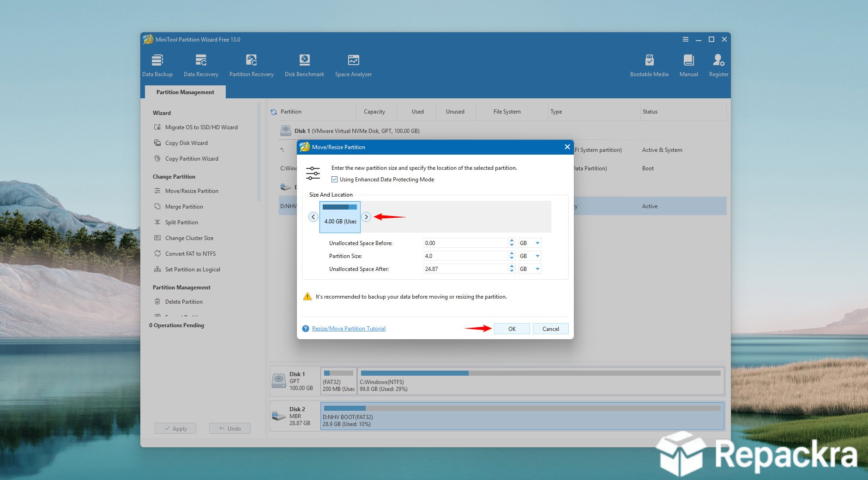The width and height of the screenshot is (868, 480).
Task: Close the Move/Resize Partition dialog
Action: pos(567,147)
